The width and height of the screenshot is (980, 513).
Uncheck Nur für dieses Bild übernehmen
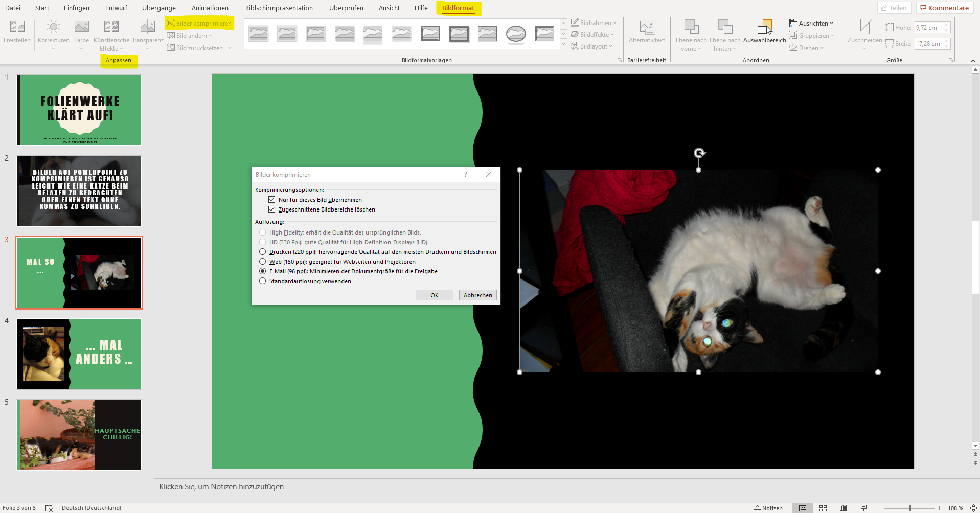coord(271,200)
